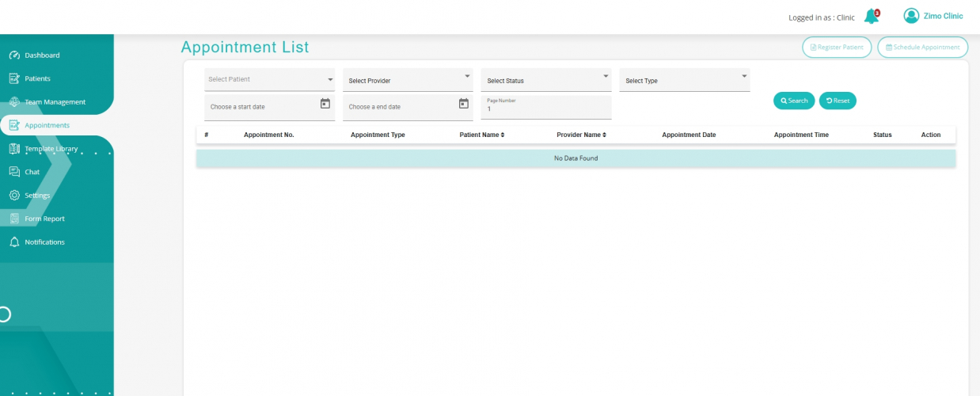Click the Reset button
The height and width of the screenshot is (396, 980).
click(838, 101)
